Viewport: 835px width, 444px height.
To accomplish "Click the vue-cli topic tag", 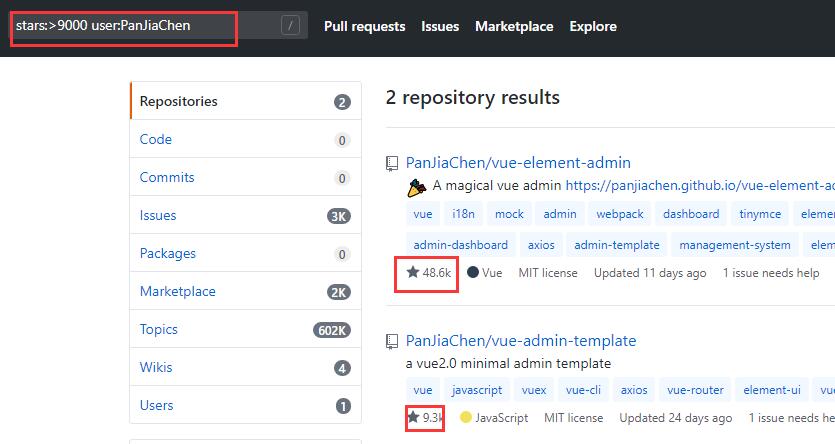I will click(583, 390).
